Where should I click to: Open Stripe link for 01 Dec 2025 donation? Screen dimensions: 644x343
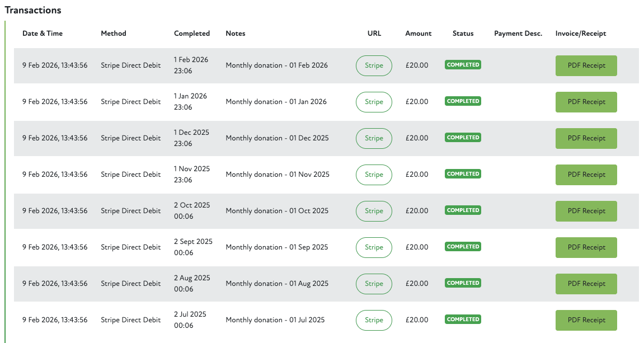(x=374, y=138)
